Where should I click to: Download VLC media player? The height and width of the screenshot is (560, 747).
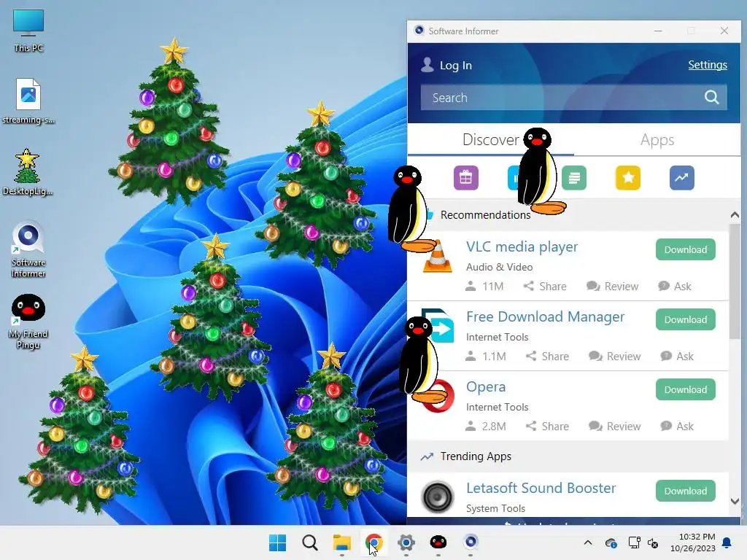click(x=685, y=249)
